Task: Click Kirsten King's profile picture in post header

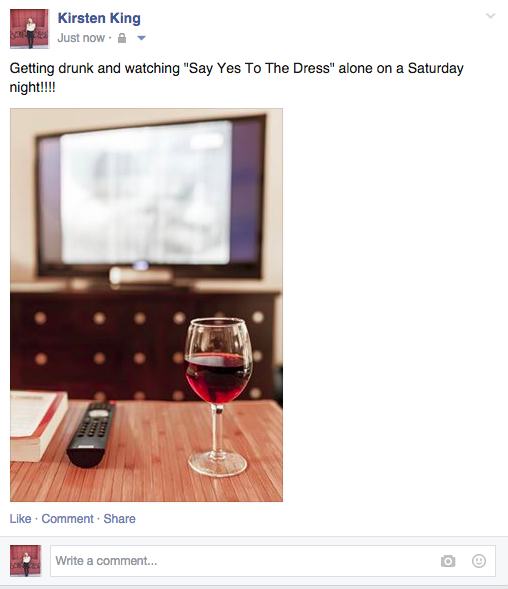Action: pyautogui.click(x=29, y=29)
